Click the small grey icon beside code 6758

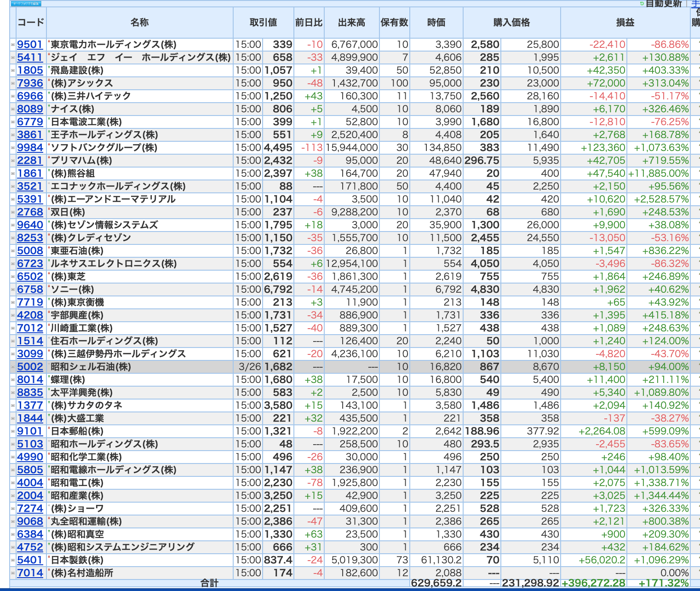click(x=13, y=290)
